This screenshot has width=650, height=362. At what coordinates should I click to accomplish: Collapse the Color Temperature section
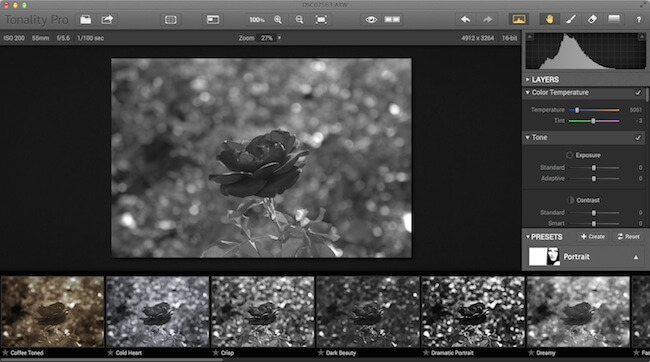pyautogui.click(x=528, y=92)
